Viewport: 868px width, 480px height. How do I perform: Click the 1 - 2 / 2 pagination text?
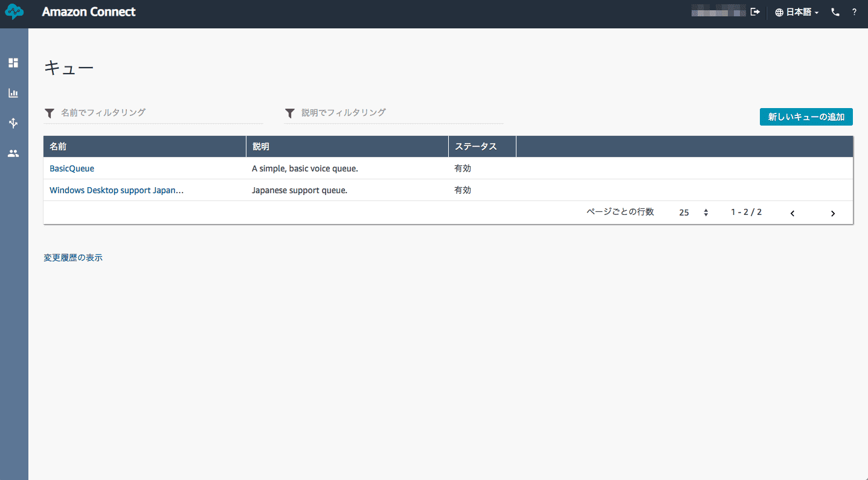746,212
